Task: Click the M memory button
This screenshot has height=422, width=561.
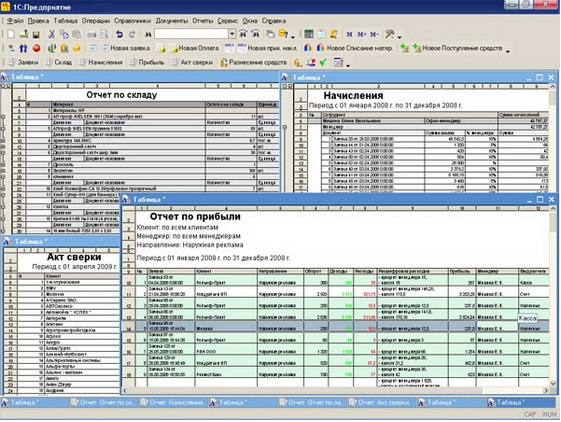Action: coord(349,34)
